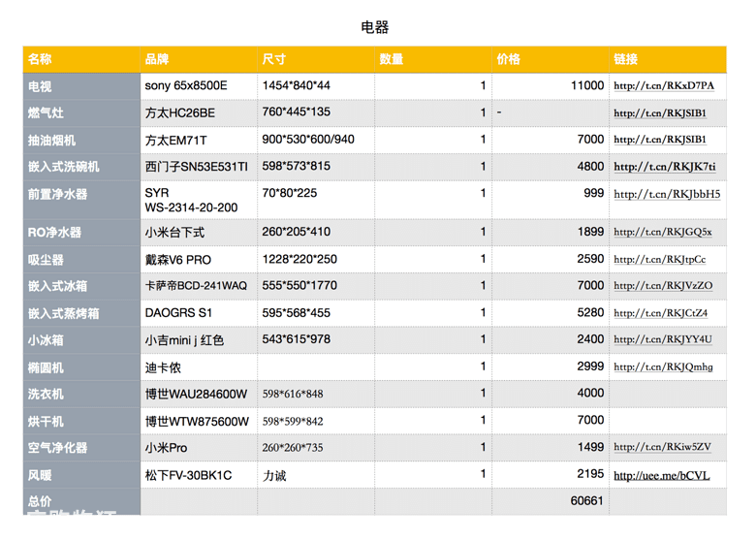Click the 价格 column header
This screenshot has width=756, height=541.
(x=550, y=59)
